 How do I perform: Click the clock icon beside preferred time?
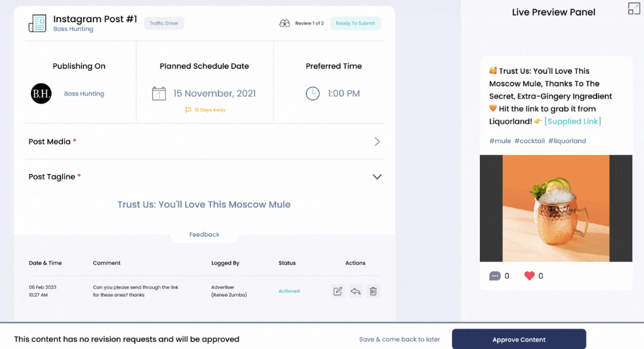(x=313, y=94)
